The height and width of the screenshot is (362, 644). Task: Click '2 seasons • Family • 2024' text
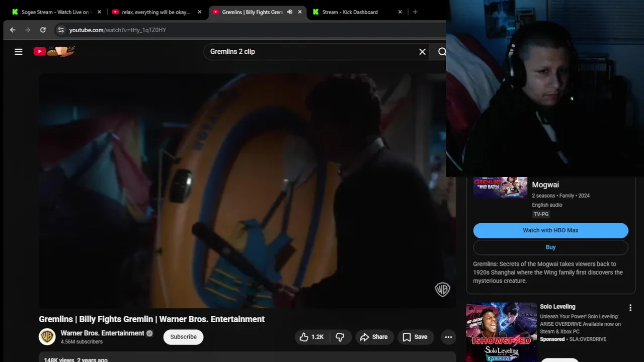(x=561, y=196)
